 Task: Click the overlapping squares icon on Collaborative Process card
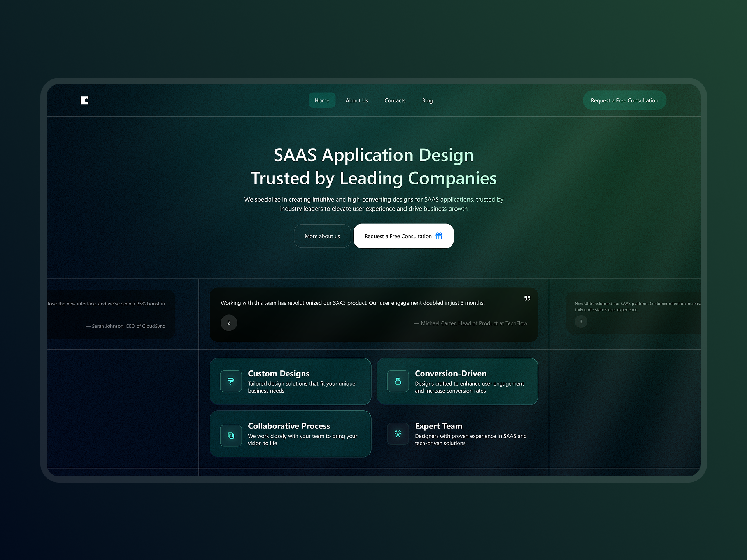[230, 435]
